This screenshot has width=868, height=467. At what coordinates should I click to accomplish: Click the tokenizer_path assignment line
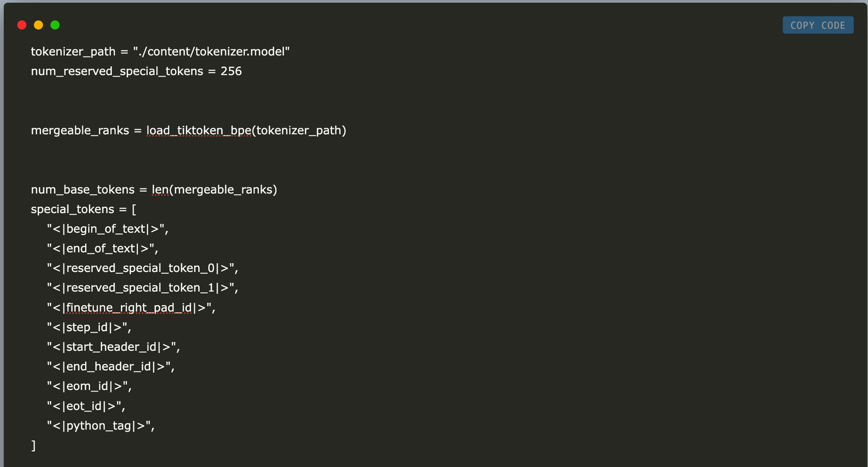[x=160, y=52]
